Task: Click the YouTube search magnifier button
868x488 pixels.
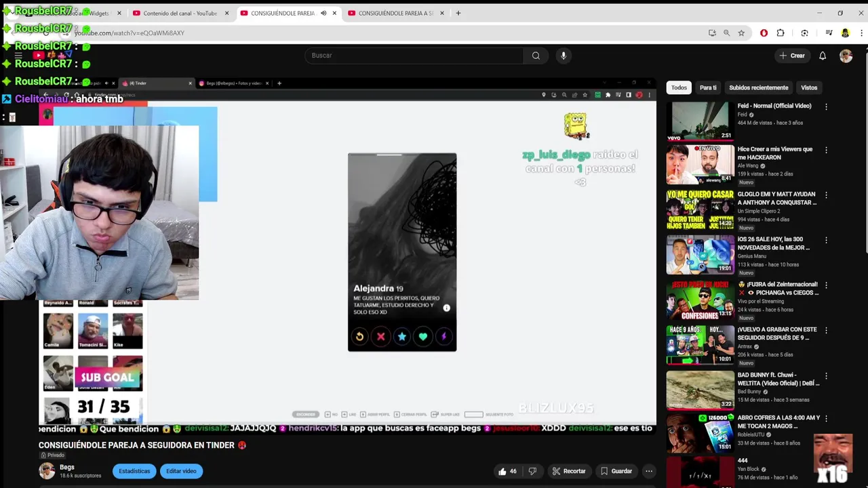Action: (536, 56)
